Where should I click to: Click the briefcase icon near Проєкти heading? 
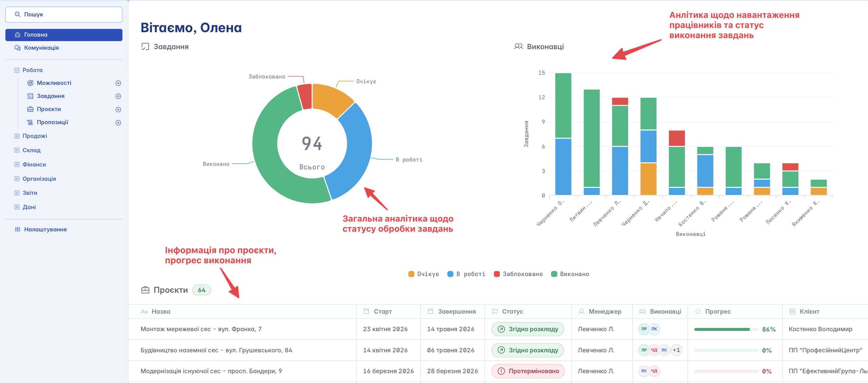click(x=145, y=290)
